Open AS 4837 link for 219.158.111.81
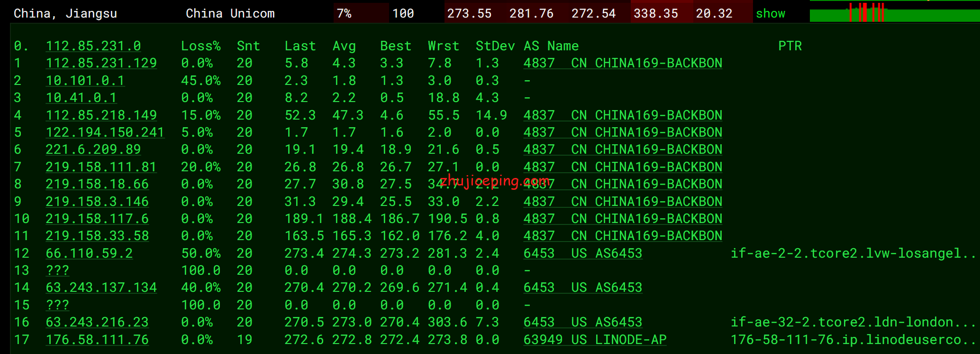980x354 pixels. [623, 167]
